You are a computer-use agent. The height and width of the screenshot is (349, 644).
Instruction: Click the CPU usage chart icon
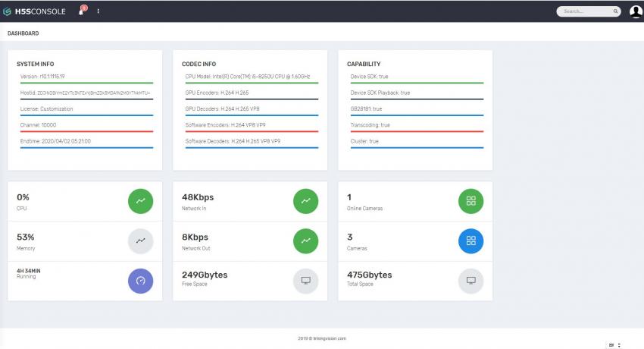140,201
